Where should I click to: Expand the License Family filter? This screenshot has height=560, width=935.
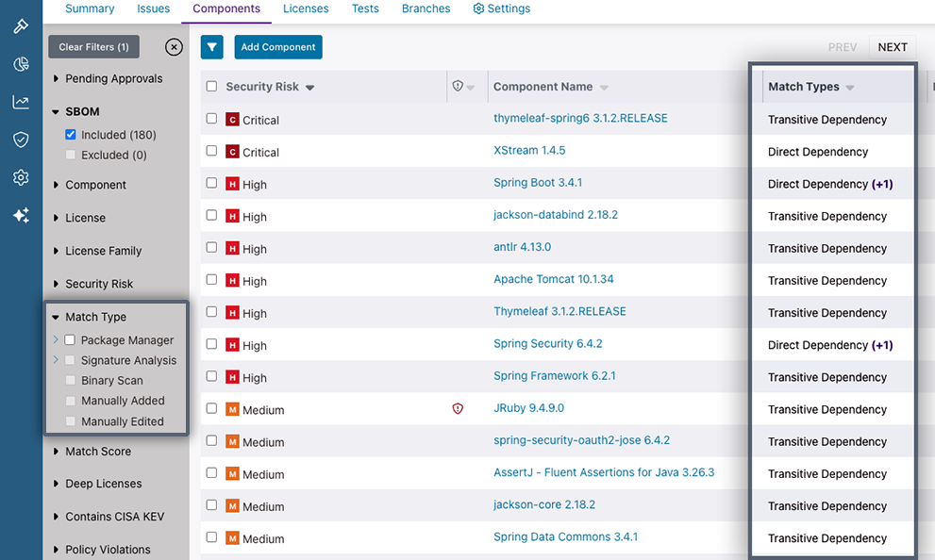56,251
